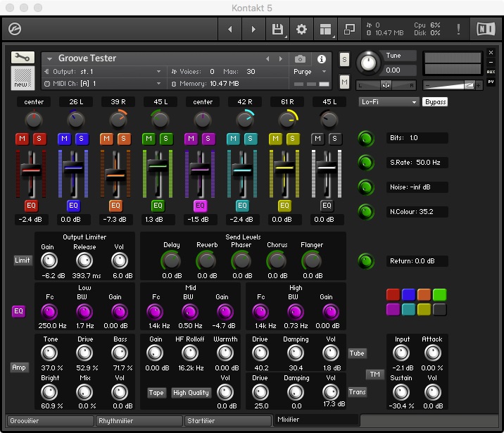Switch to the Groovifier tab

pyautogui.click(x=50, y=421)
